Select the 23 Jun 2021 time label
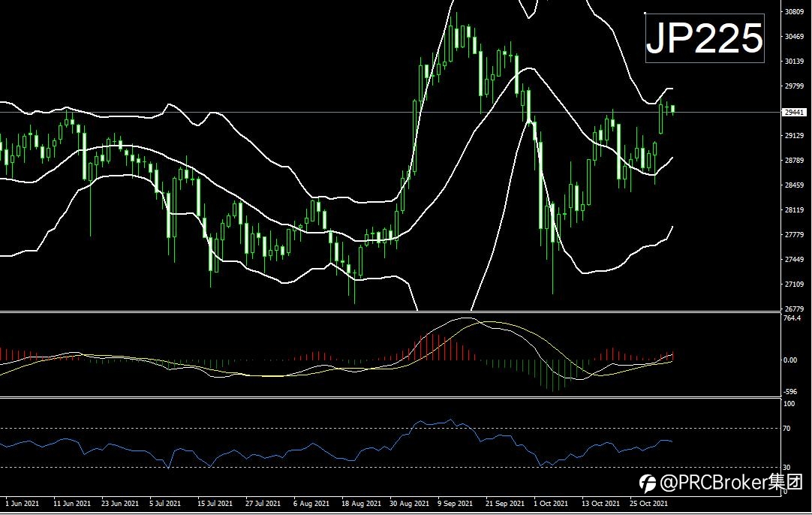 click(x=120, y=503)
